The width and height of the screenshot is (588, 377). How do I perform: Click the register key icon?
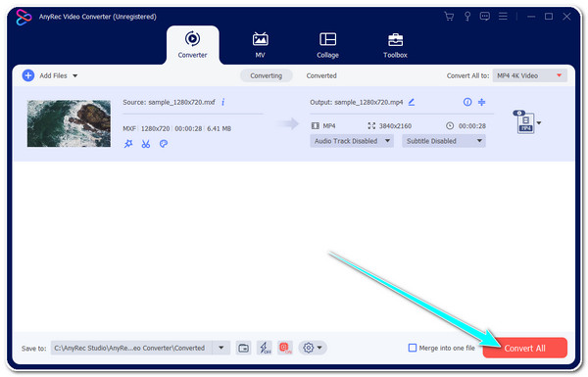(x=467, y=17)
